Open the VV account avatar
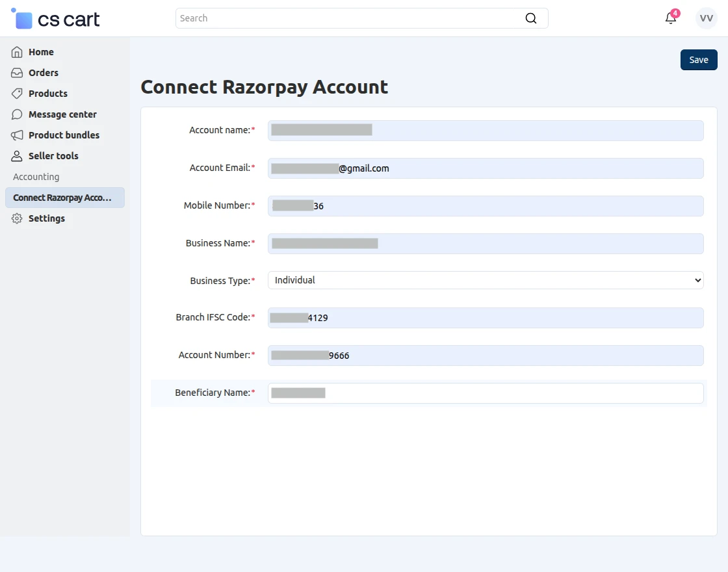 click(x=706, y=18)
